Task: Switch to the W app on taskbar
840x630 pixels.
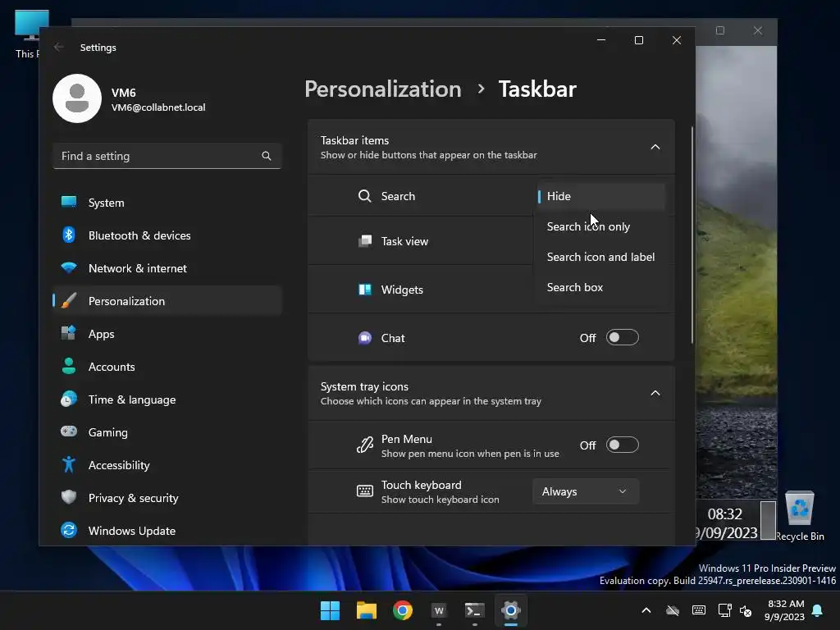Action: pos(439,610)
